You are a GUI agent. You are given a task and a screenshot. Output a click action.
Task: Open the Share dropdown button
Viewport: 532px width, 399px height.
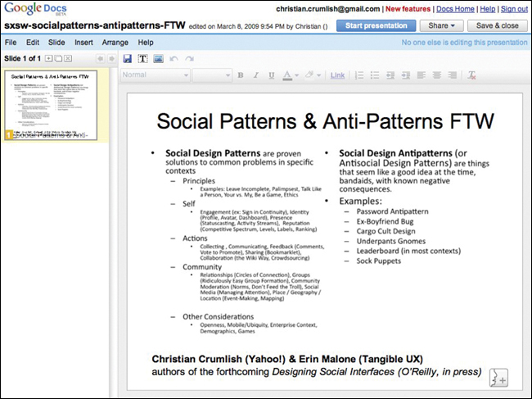click(442, 25)
